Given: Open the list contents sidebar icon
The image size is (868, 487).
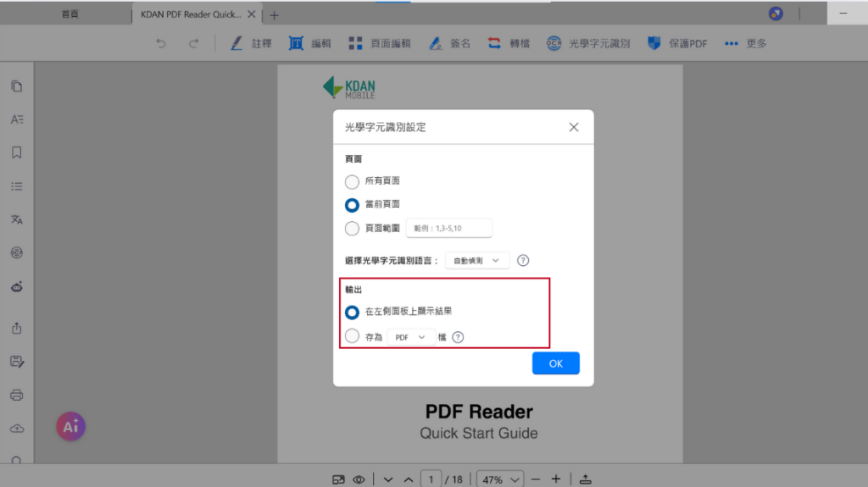Looking at the screenshot, I should pos(17,186).
